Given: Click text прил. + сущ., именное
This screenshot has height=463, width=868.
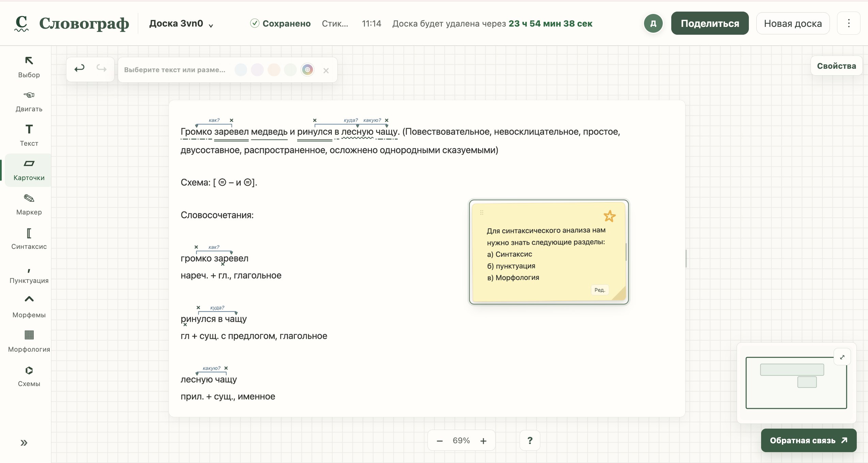Looking at the screenshot, I should 228,397.
